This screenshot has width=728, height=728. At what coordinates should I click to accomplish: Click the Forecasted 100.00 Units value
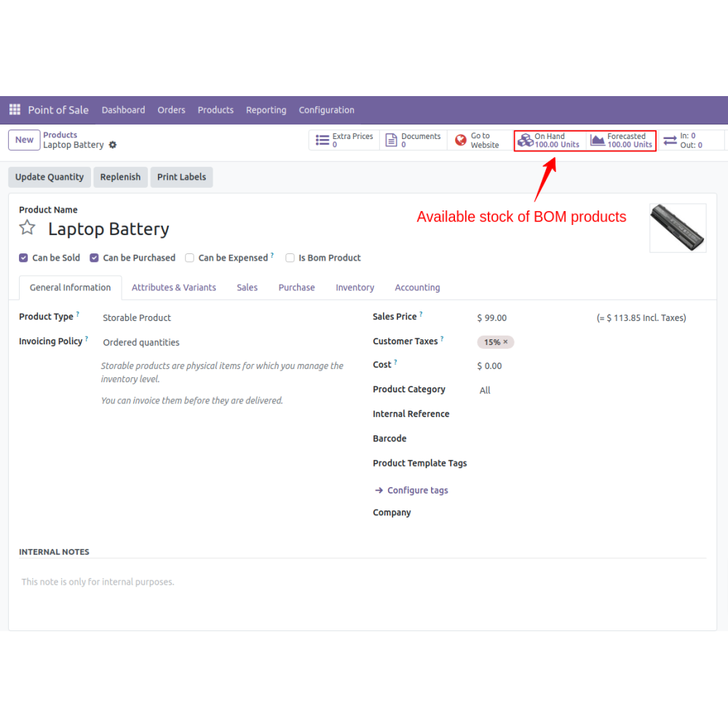(630, 144)
